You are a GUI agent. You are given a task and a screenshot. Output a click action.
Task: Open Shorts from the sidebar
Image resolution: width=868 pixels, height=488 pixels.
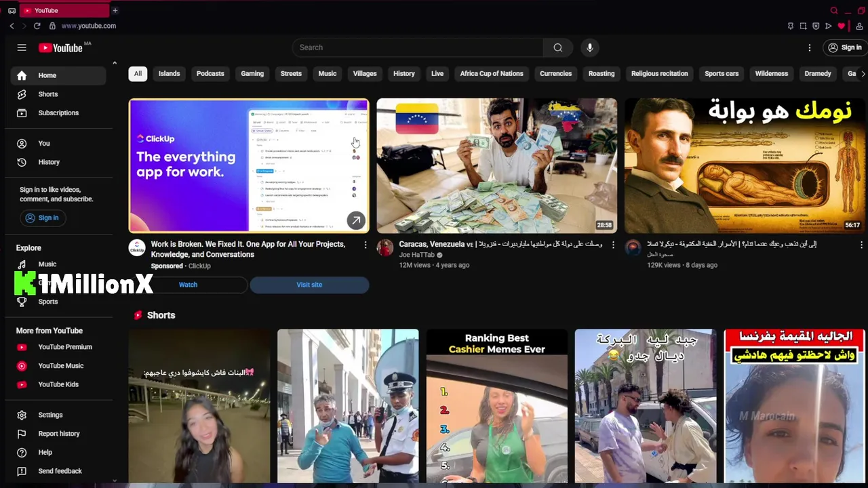coord(58,94)
